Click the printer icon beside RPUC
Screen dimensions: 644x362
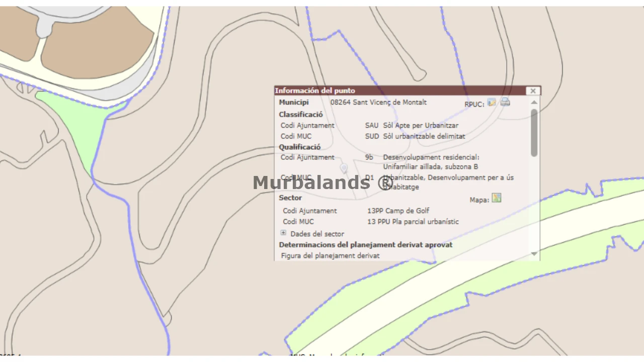(505, 102)
